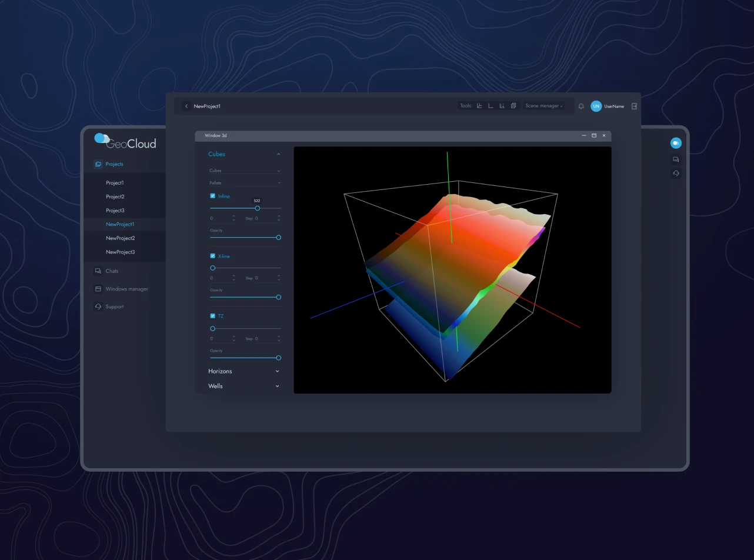Click the UserName label in top bar

pyautogui.click(x=614, y=106)
